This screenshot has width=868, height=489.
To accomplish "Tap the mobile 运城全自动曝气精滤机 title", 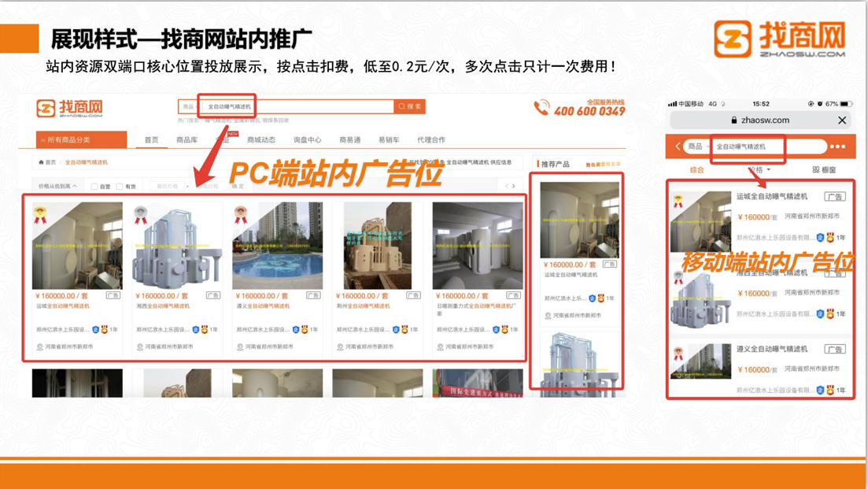I will [772, 197].
